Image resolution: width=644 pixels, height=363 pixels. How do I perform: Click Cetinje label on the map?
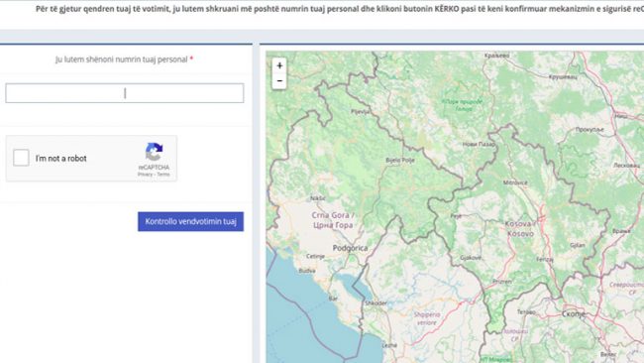(315, 256)
